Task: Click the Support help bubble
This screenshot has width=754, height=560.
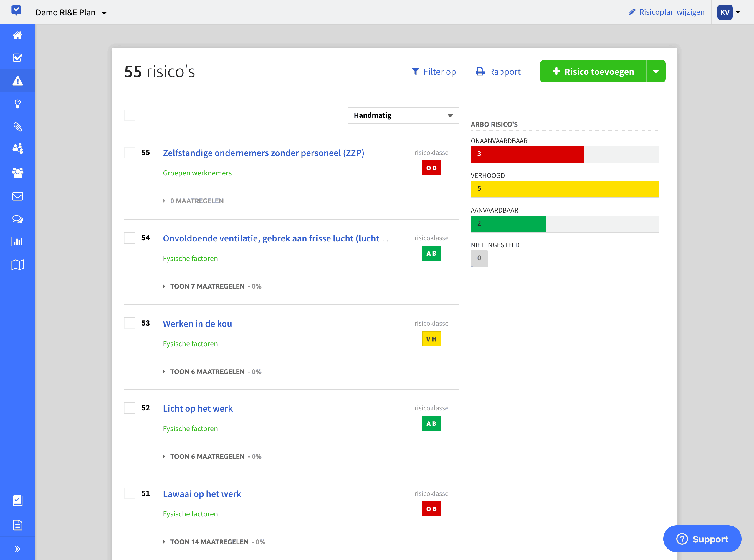Action: pos(702,539)
